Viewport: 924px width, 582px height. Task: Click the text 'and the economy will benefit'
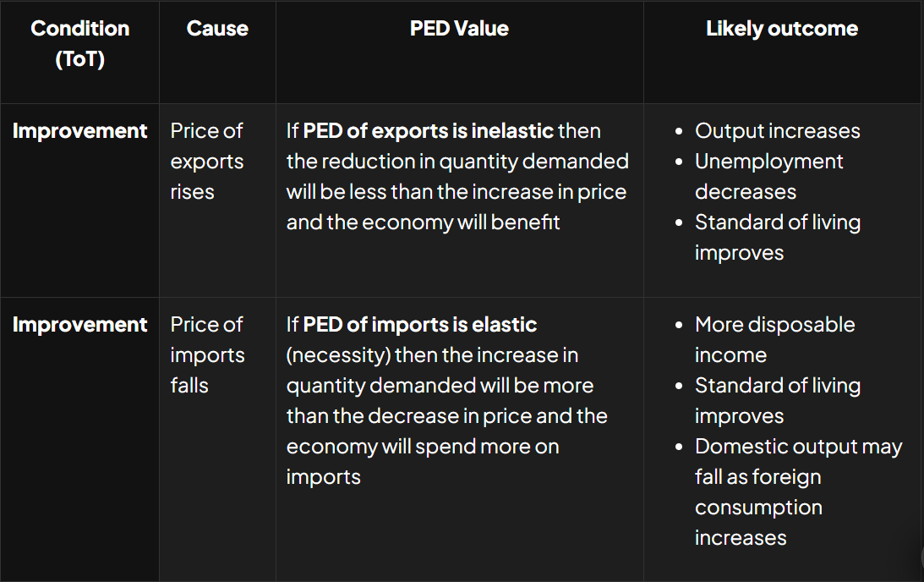(x=423, y=222)
